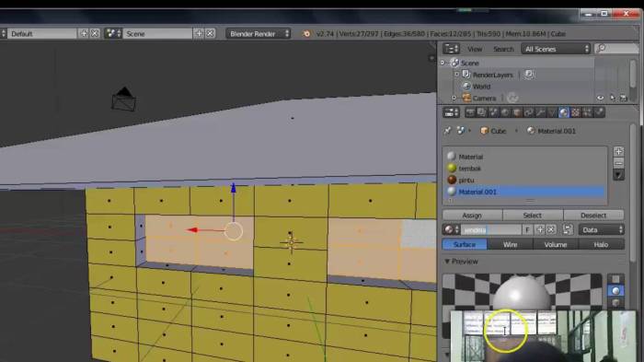644x362 pixels.
Task: Choose flat plane preview type
Action: pos(615,279)
